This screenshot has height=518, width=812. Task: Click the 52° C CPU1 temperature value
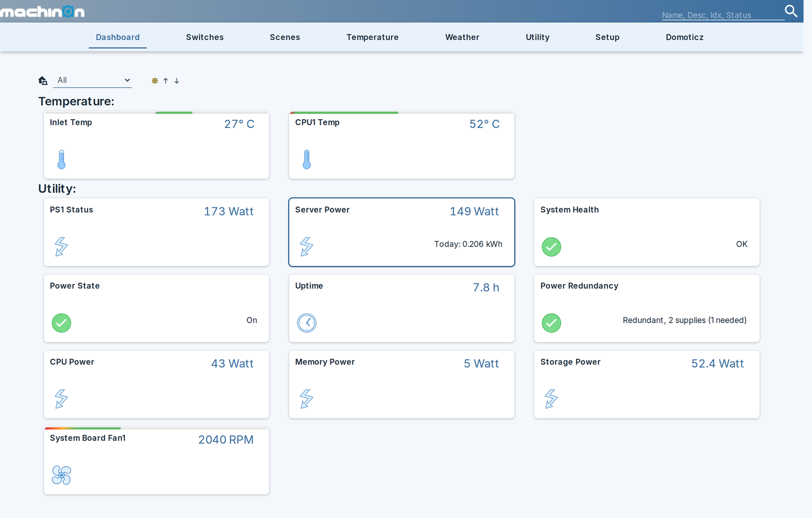485,124
